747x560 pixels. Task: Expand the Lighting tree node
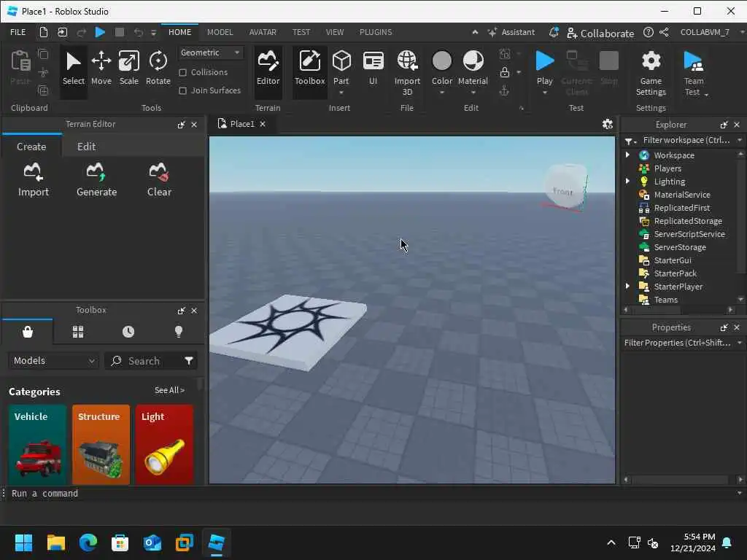(x=627, y=181)
